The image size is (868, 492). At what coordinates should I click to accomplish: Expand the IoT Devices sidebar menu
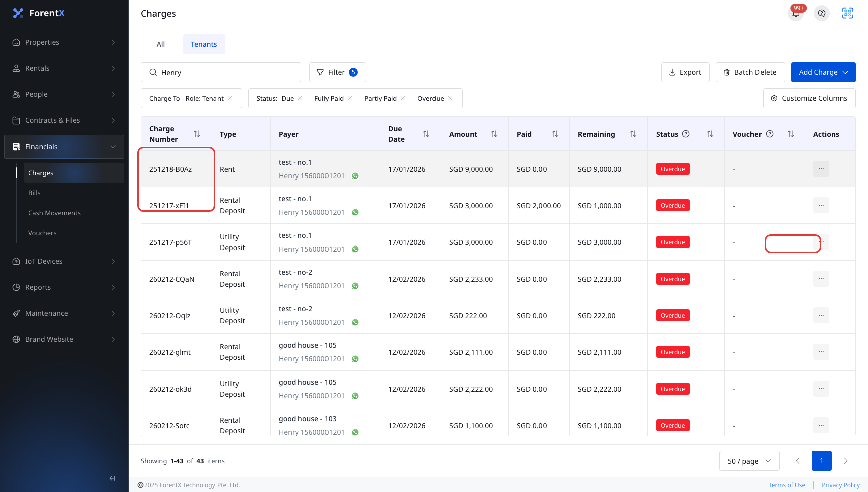(x=64, y=261)
